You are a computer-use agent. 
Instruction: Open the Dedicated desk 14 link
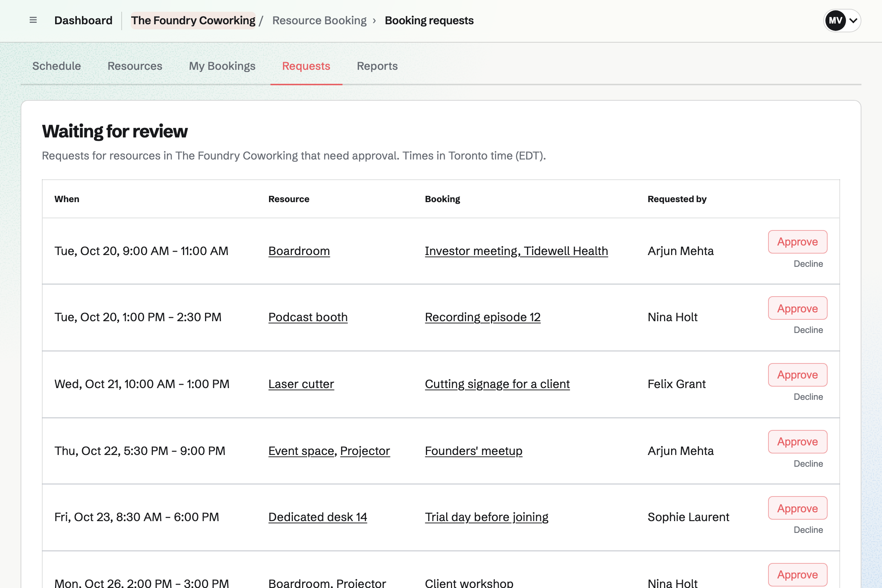[318, 517]
